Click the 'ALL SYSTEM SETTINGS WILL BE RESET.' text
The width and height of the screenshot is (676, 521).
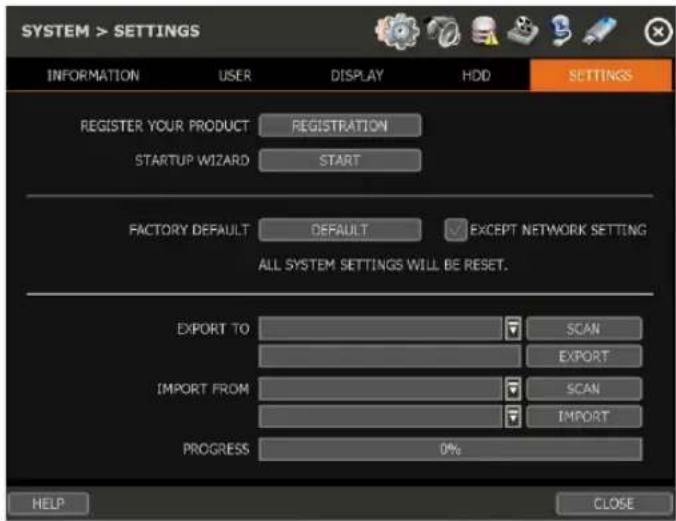click(383, 265)
